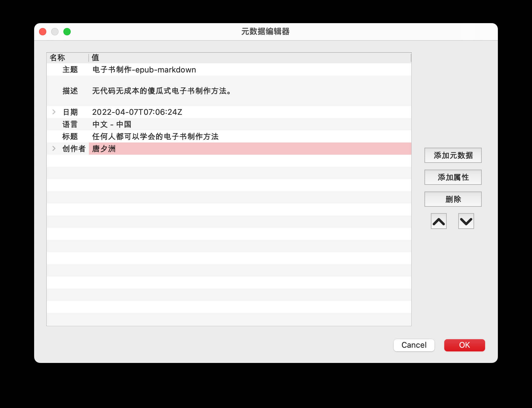The width and height of the screenshot is (532, 408).
Task: Select the 创作者 row name
Action: [x=74, y=149]
